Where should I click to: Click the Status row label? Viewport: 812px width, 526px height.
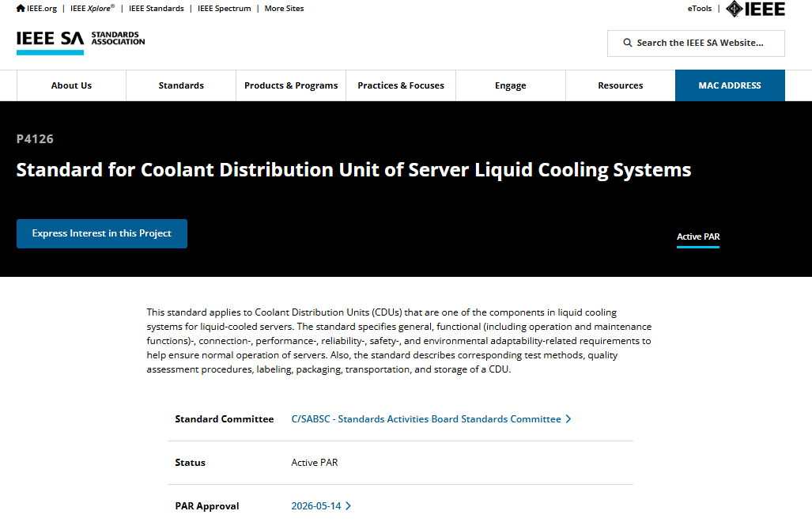coord(190,462)
